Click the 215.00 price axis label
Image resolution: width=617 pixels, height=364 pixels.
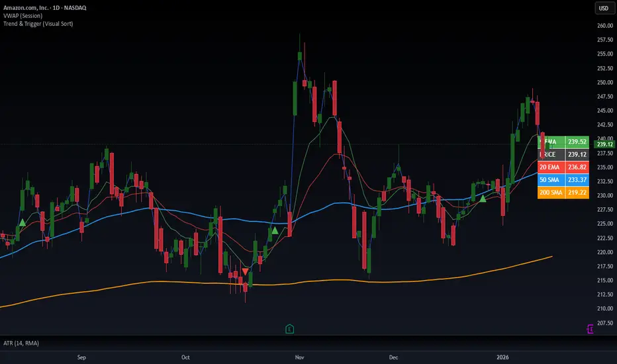click(x=605, y=280)
